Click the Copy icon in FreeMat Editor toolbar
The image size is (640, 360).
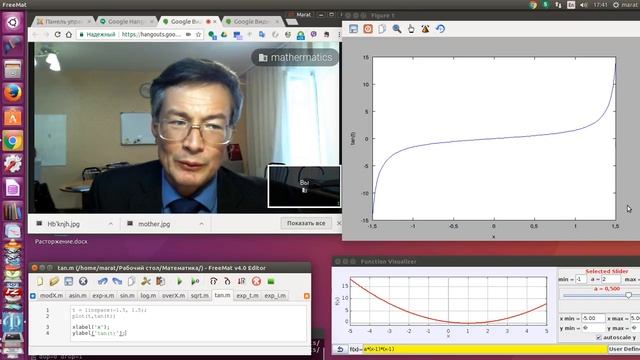[x=131, y=281]
